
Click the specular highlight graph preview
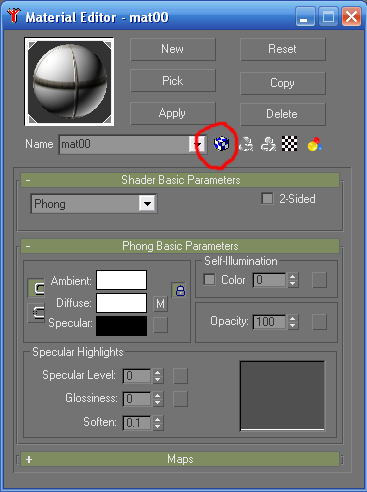[x=282, y=396]
